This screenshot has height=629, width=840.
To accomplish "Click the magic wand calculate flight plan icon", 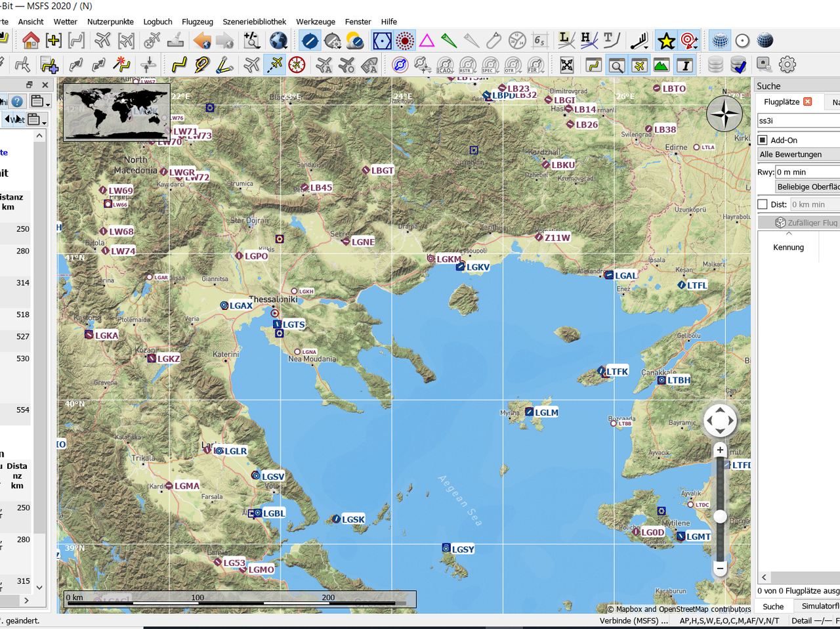I will click(121, 64).
